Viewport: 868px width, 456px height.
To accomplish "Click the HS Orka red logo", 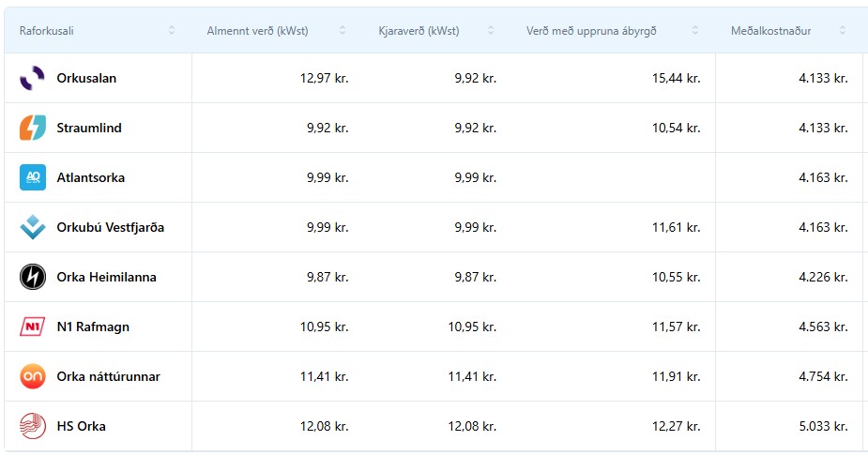I will (32, 426).
